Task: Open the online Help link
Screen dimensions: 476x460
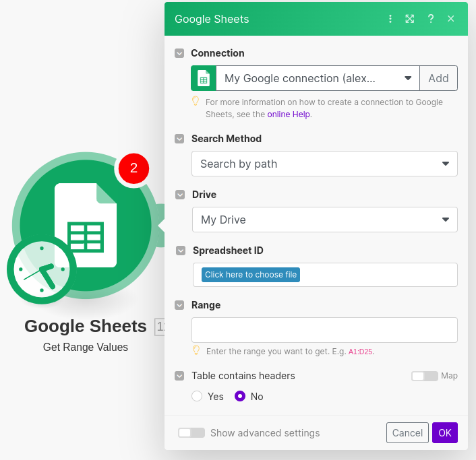Action: coord(289,114)
